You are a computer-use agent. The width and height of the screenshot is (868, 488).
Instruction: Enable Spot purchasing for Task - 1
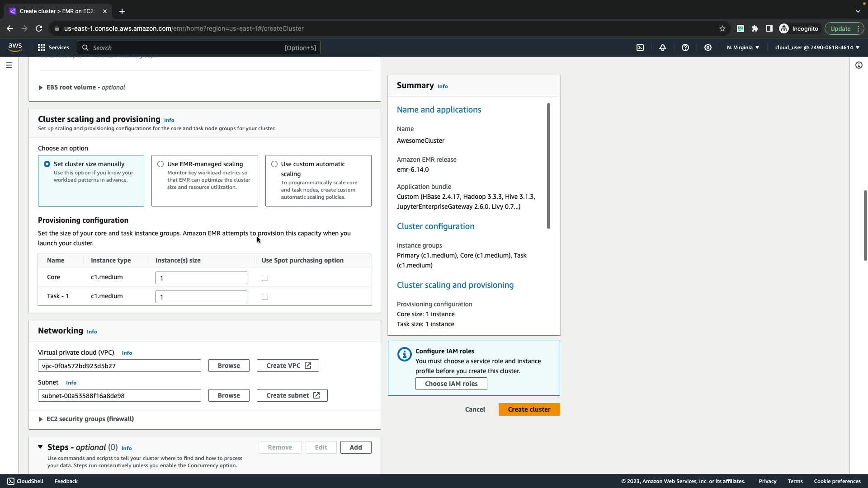[265, 297]
